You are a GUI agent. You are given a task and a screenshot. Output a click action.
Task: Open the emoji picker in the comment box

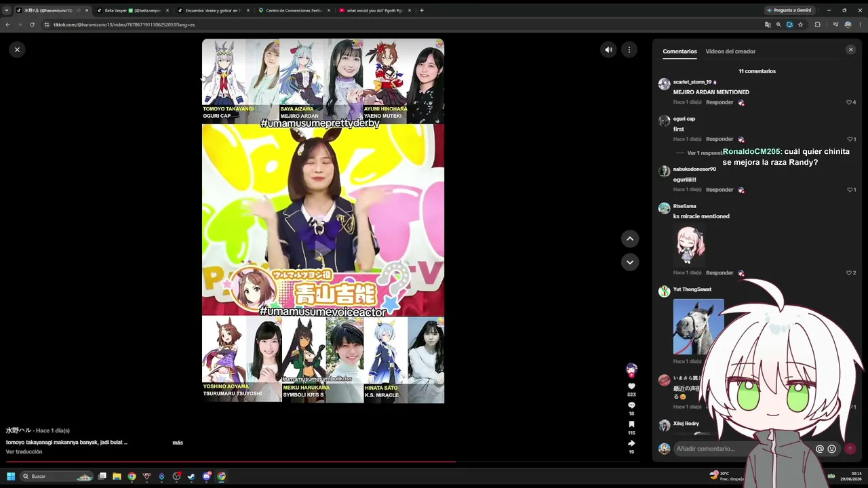point(831,449)
